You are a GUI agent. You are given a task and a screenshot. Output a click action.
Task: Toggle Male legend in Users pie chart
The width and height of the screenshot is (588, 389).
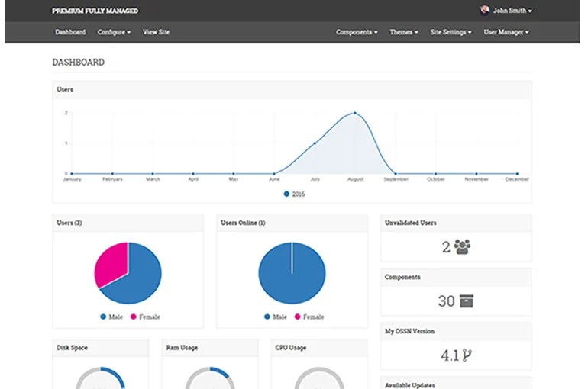click(111, 317)
